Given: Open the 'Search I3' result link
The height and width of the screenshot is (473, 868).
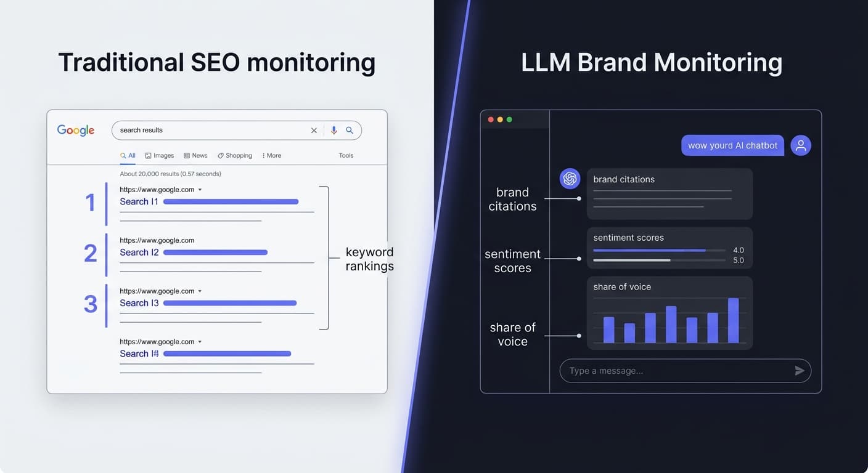Looking at the screenshot, I should pyautogui.click(x=139, y=302).
